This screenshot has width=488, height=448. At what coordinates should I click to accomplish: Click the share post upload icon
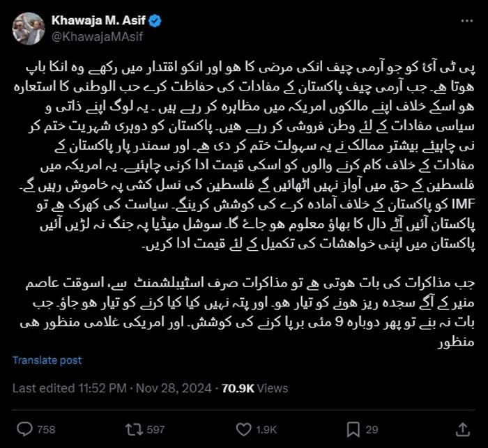(462, 428)
